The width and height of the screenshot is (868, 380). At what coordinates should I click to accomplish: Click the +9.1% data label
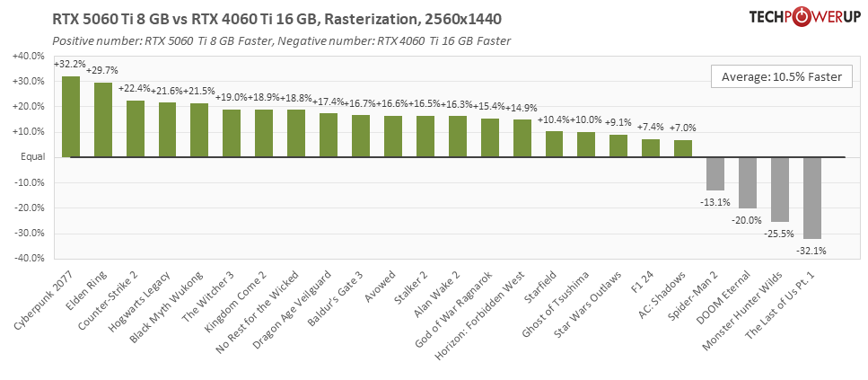[x=618, y=123]
